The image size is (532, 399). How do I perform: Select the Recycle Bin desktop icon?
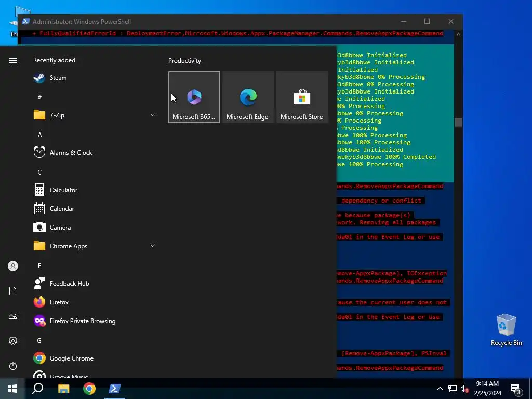tap(506, 329)
